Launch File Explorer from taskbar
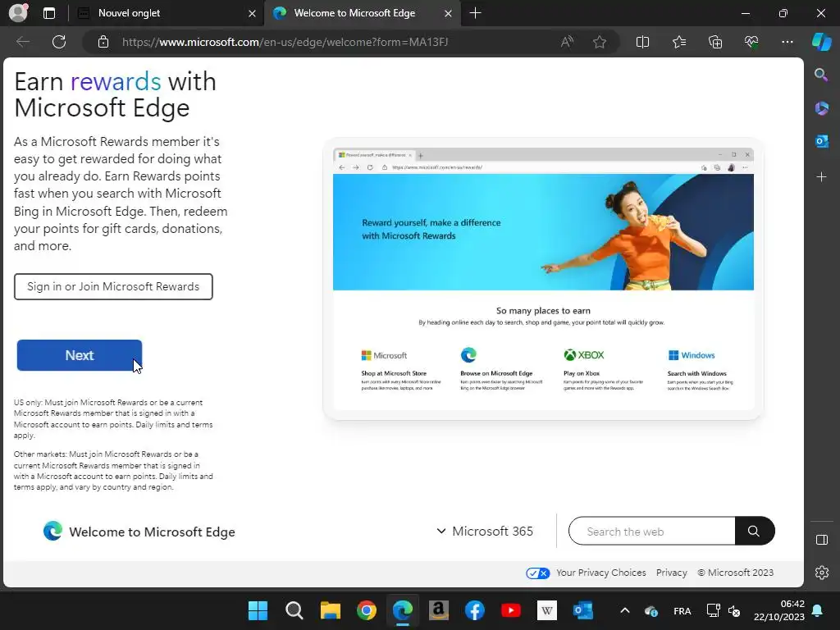Image resolution: width=840 pixels, height=630 pixels. [x=330, y=610]
